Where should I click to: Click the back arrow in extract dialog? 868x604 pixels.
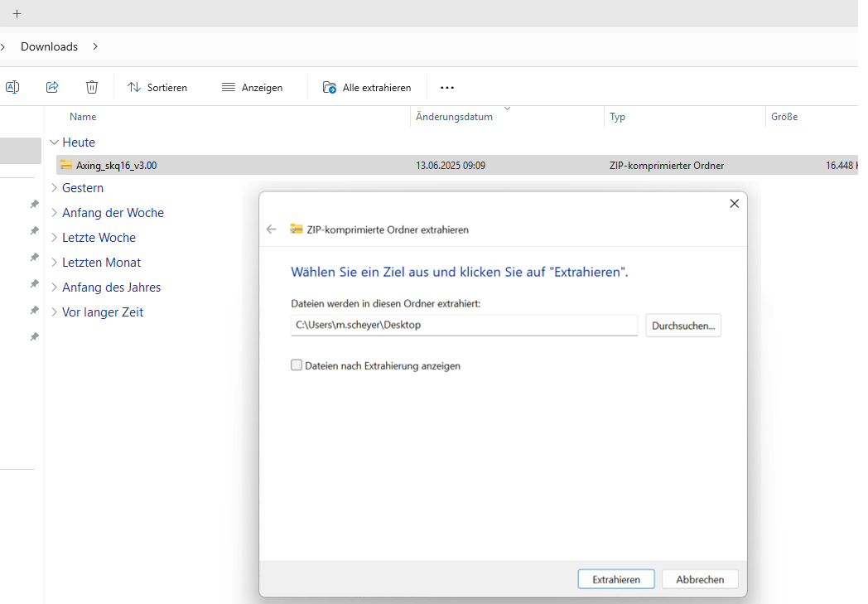coord(272,230)
